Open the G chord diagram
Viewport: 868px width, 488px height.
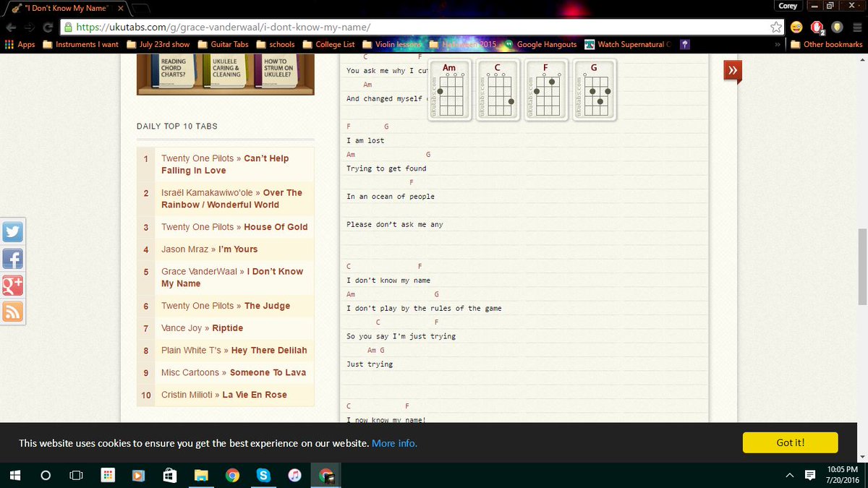594,90
